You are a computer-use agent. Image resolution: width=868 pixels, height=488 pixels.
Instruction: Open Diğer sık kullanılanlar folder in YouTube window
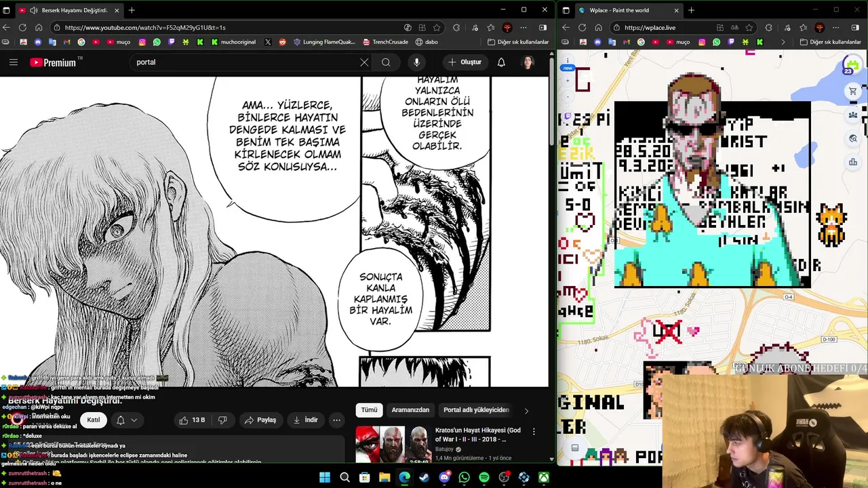pyautogui.click(x=519, y=42)
